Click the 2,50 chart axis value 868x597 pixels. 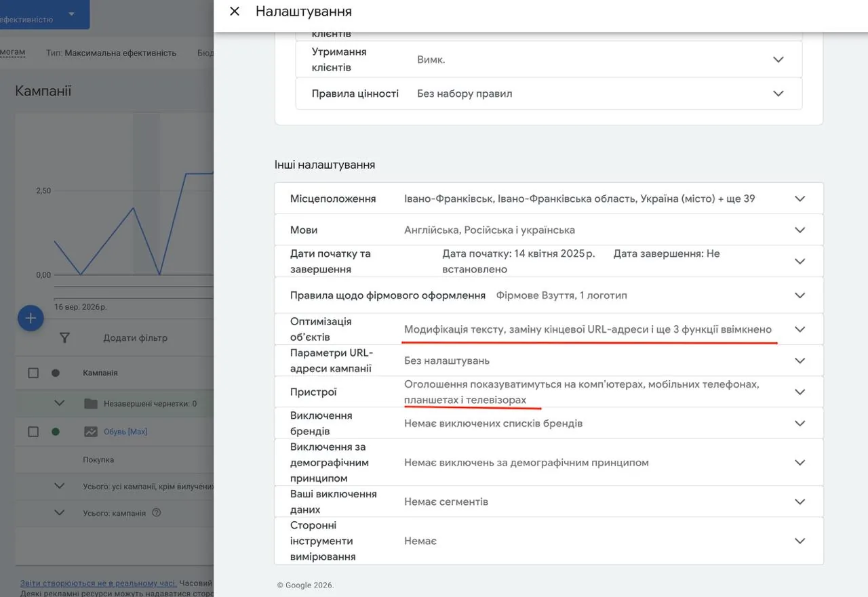43,191
